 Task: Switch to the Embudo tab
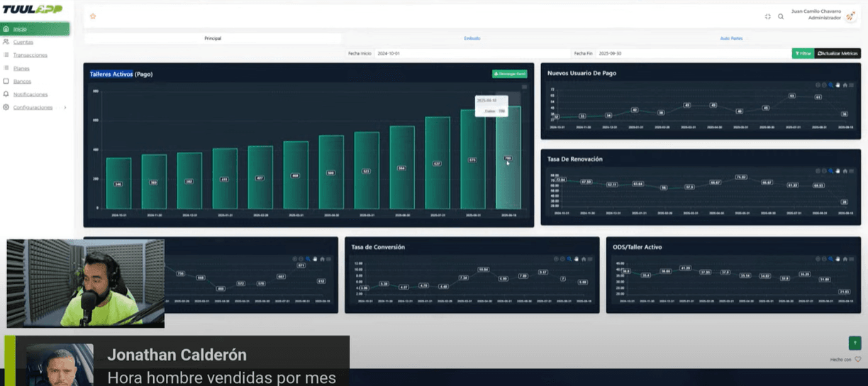(472, 38)
